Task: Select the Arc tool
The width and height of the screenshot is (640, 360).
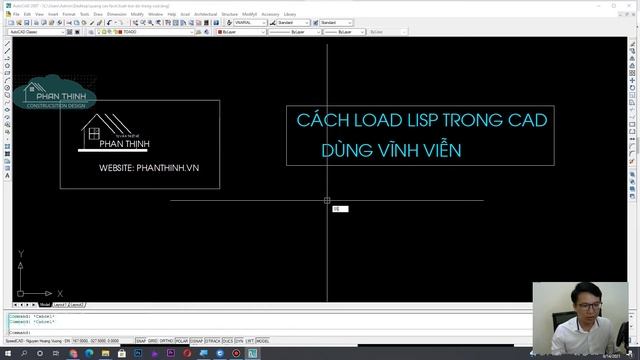Action: [7, 80]
